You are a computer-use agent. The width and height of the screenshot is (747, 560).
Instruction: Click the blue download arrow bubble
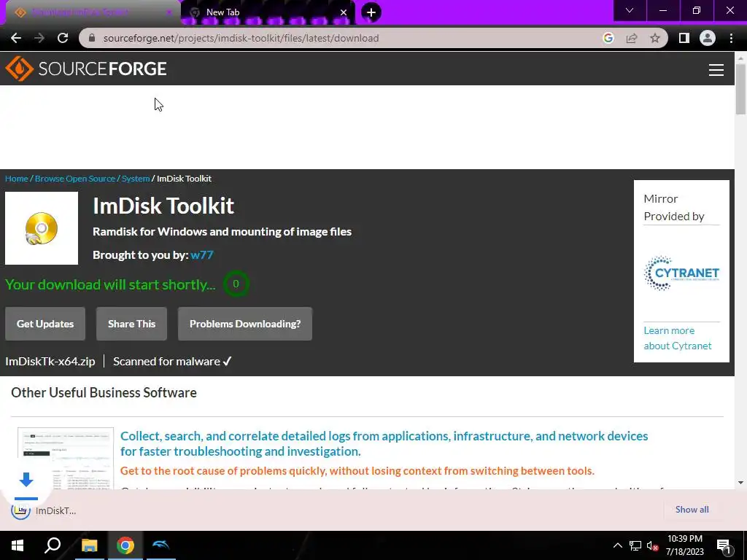click(x=26, y=480)
